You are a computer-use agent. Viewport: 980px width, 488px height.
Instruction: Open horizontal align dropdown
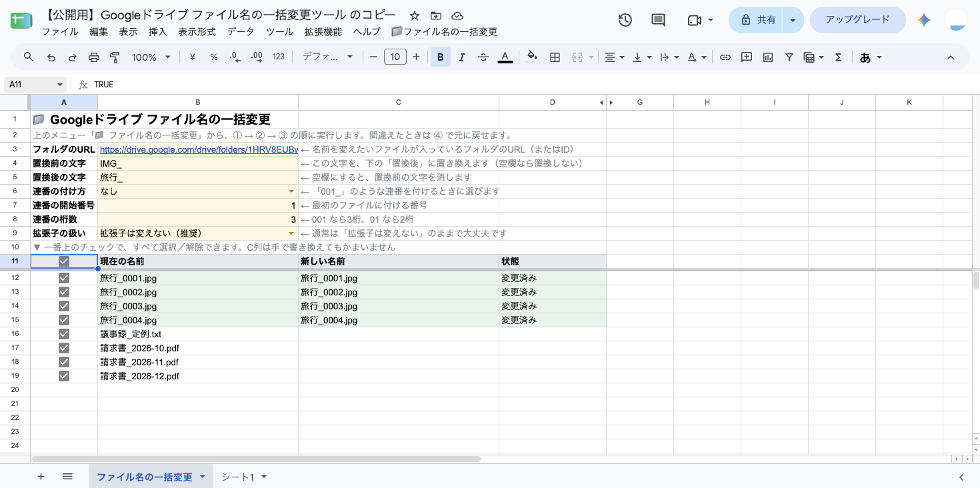614,57
